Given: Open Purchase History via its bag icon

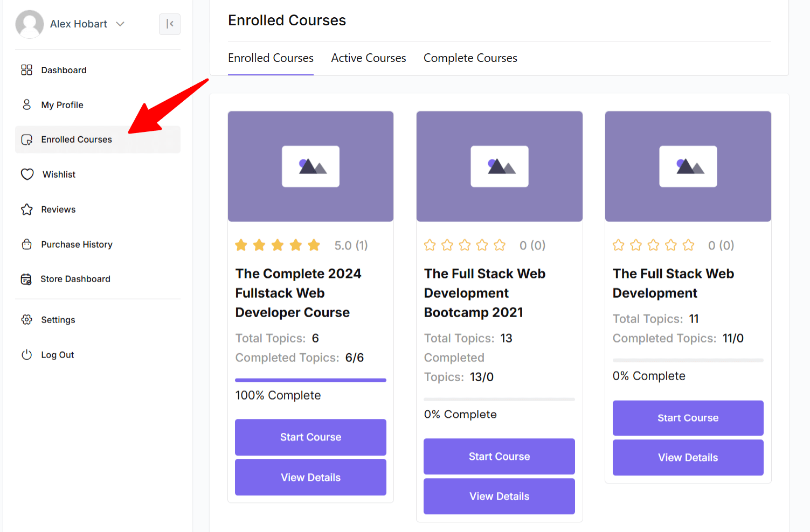Looking at the screenshot, I should pos(27,244).
